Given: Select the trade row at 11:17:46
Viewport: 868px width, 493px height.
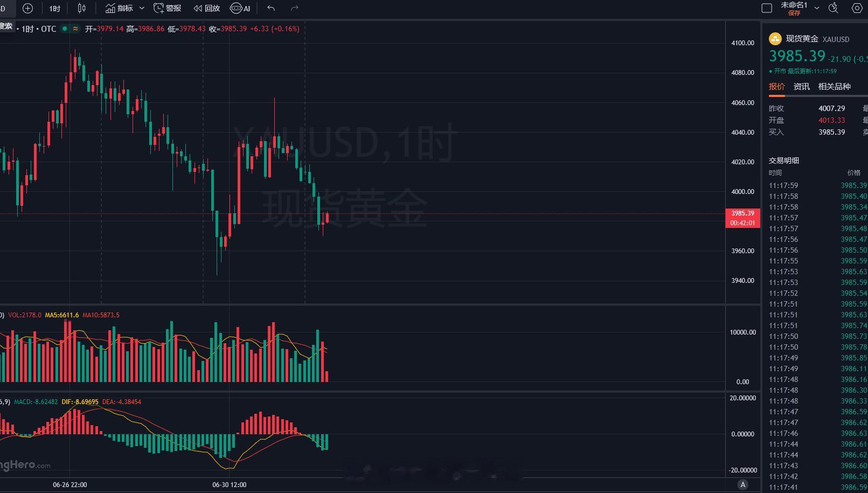Looking at the screenshot, I should (x=818, y=433).
